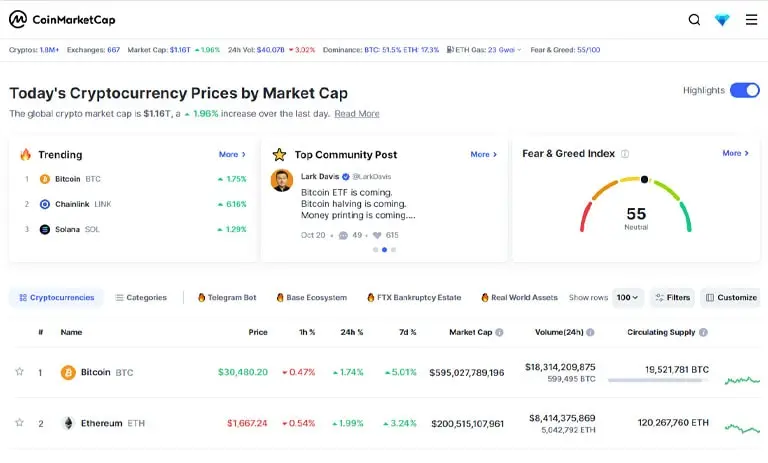
Task: Click More in the Trending card
Action: [x=232, y=154]
